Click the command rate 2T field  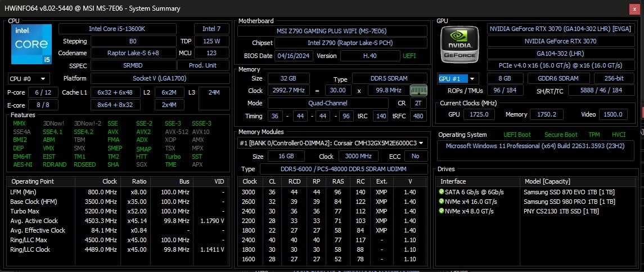coord(418,103)
